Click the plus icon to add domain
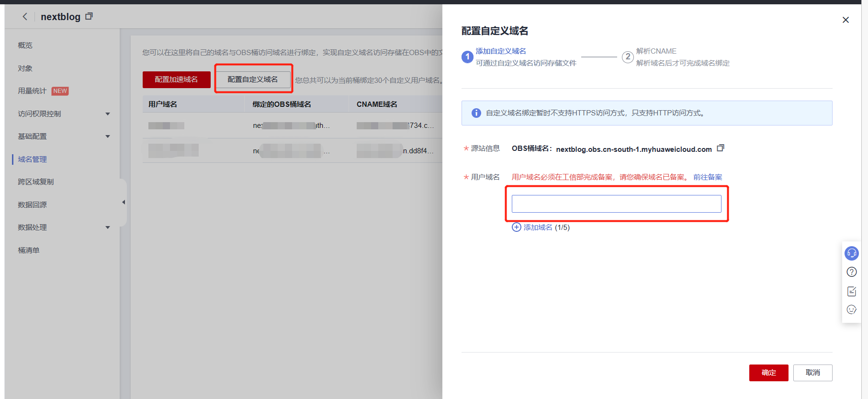The image size is (868, 399). [x=517, y=227]
